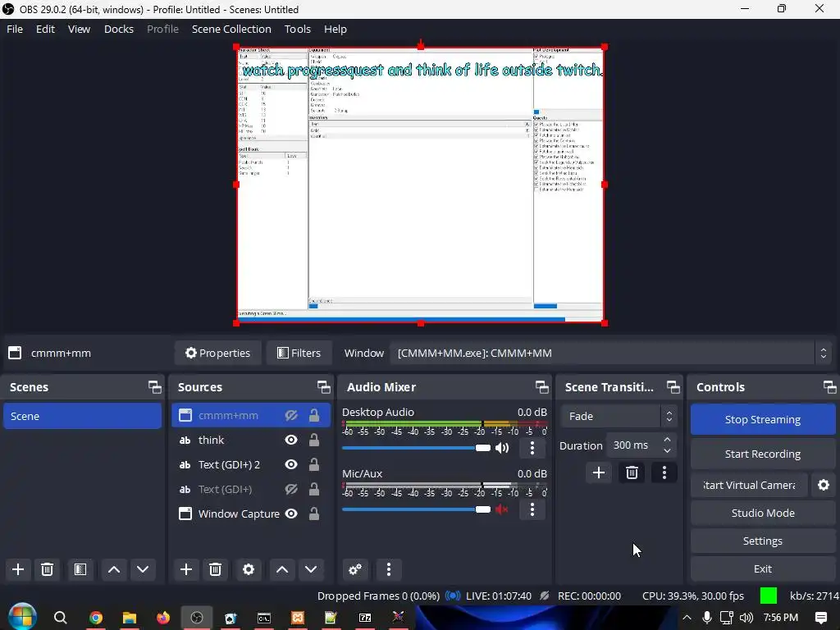This screenshot has height=630, width=840.
Task: Pop out the Scenes dock
Action: [155, 387]
